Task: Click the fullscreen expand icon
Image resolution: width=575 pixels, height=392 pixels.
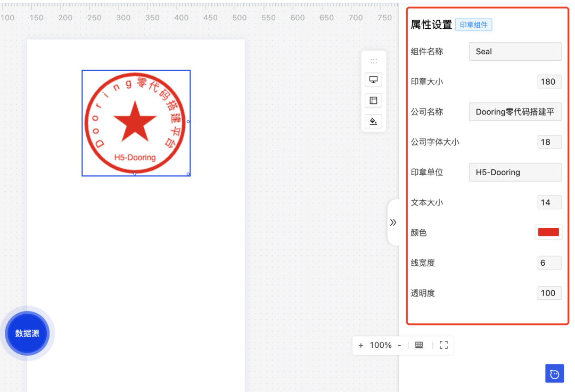Action: click(x=443, y=345)
